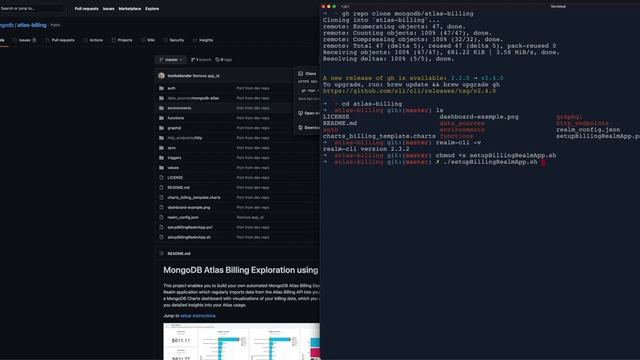Image resolution: width=640 pixels, height=360 pixels.
Task: Click the file icon next to realm_config.json
Action: point(161,217)
